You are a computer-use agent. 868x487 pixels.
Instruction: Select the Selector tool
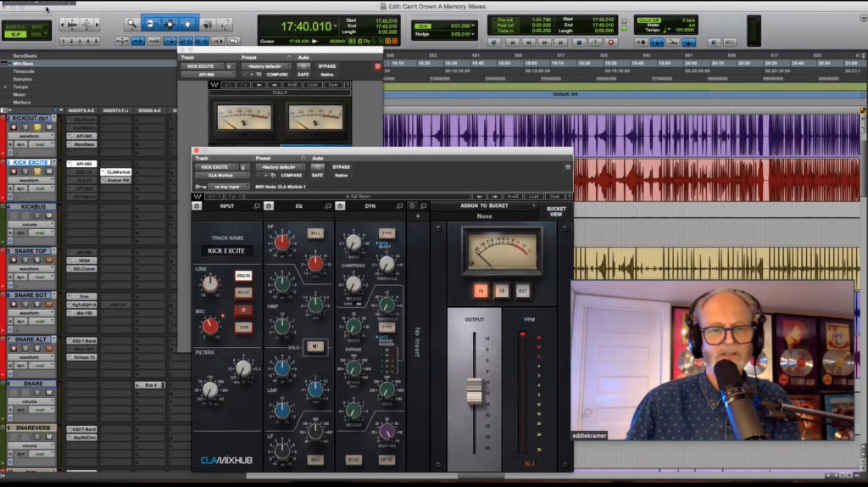pyautogui.click(x=170, y=24)
